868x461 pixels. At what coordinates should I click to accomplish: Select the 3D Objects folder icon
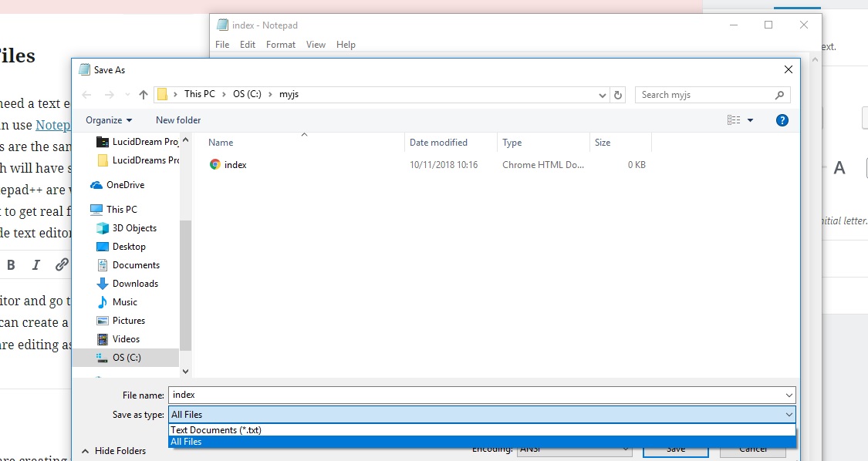point(104,227)
